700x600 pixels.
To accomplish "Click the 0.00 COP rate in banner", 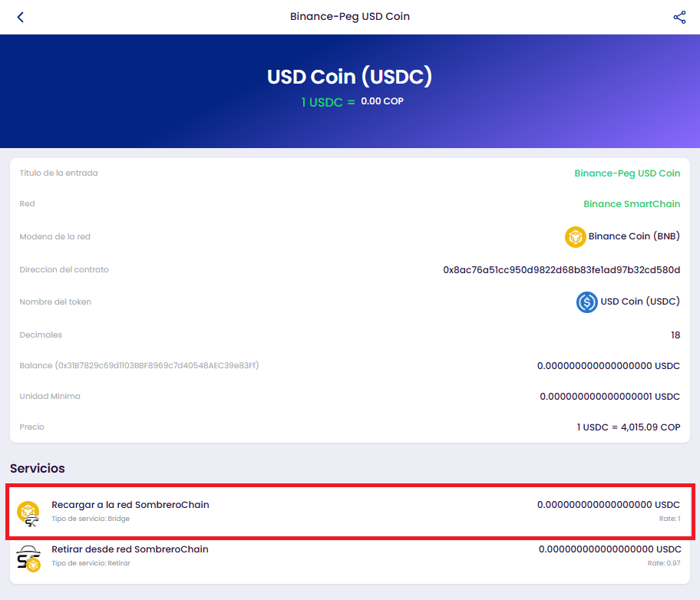I will [382, 101].
